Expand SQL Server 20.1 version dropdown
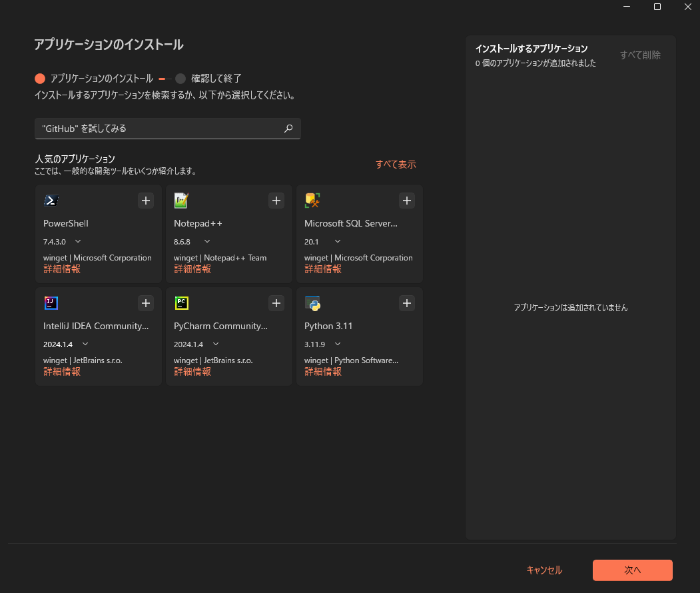 pyautogui.click(x=338, y=242)
